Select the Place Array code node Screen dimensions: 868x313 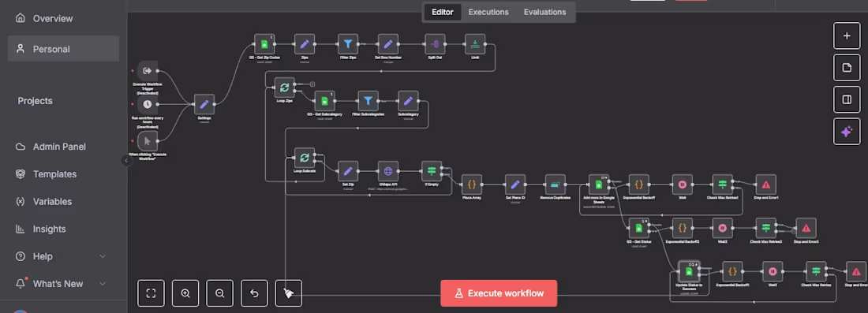pyautogui.click(x=472, y=184)
